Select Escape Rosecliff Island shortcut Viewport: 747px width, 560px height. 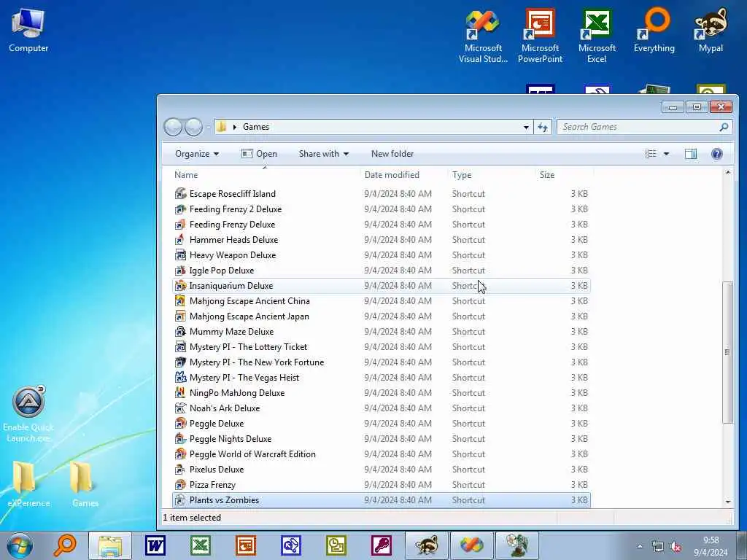[x=381, y=194]
